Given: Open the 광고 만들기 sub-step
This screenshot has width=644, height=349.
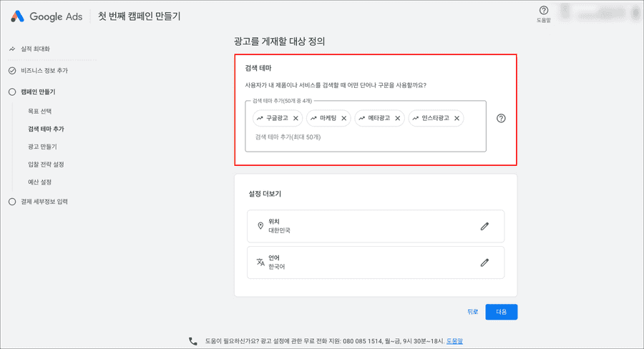Looking at the screenshot, I should tap(42, 147).
